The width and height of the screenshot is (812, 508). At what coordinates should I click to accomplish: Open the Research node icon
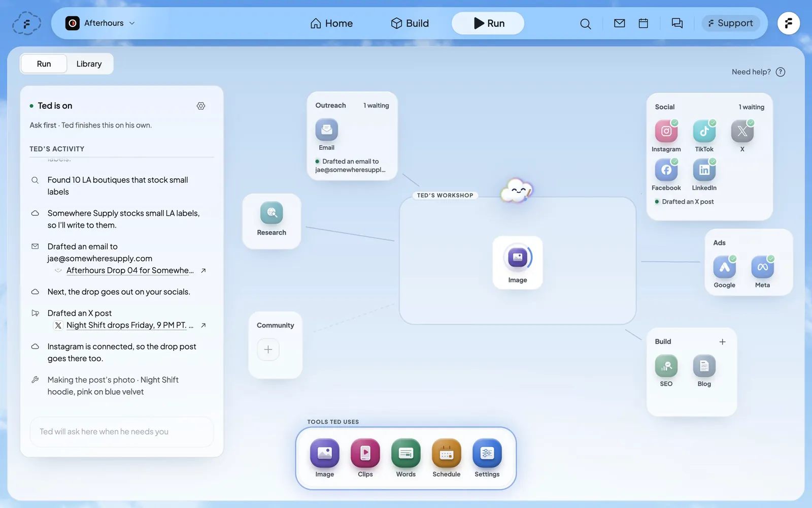[x=272, y=213]
